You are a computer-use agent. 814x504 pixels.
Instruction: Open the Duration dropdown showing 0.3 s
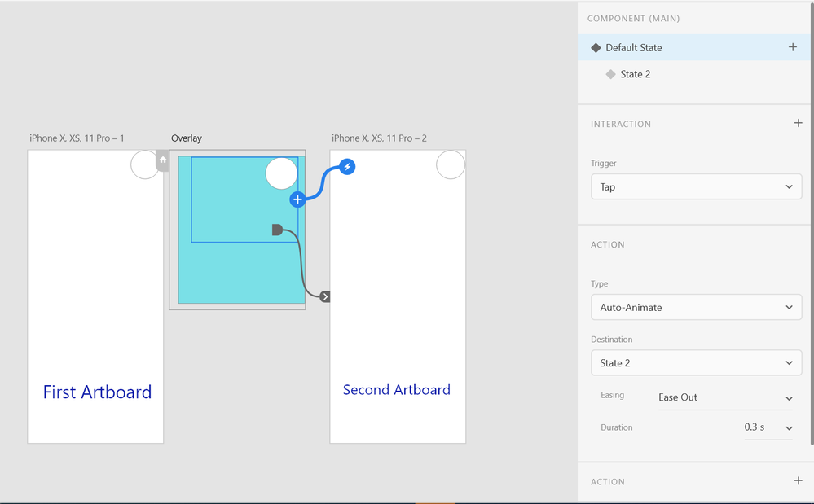(767, 427)
